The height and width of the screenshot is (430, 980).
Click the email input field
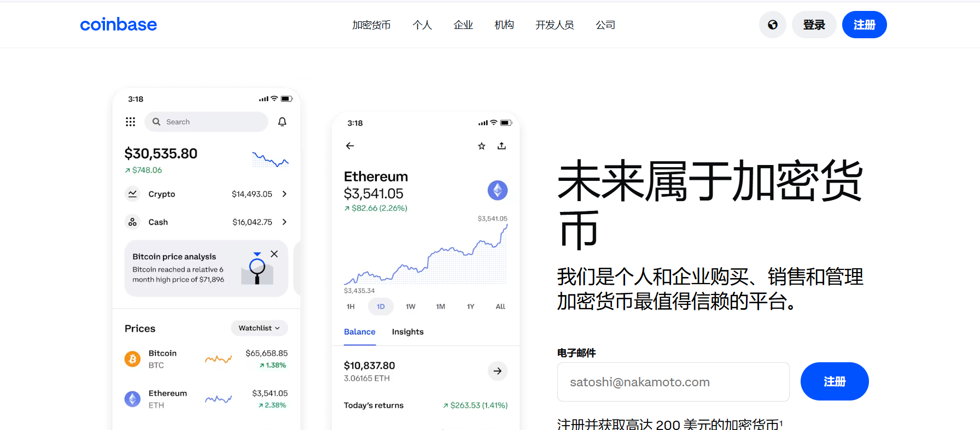[673, 382]
